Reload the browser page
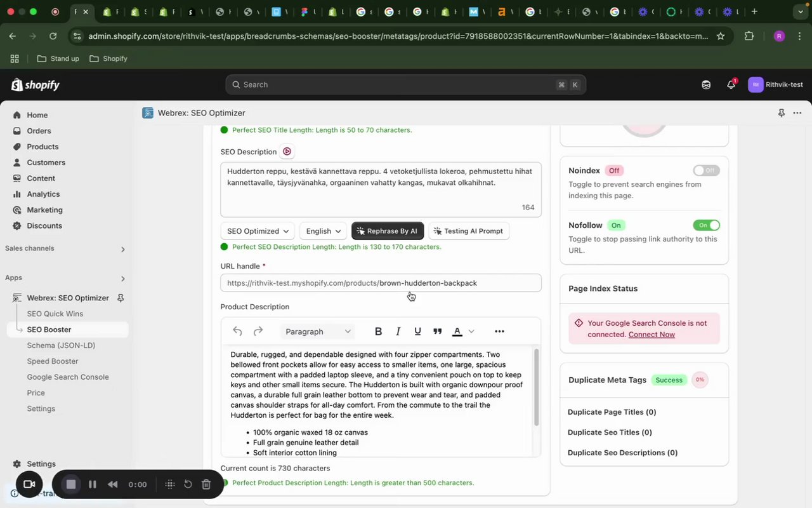The height and width of the screenshot is (508, 812). (53, 36)
